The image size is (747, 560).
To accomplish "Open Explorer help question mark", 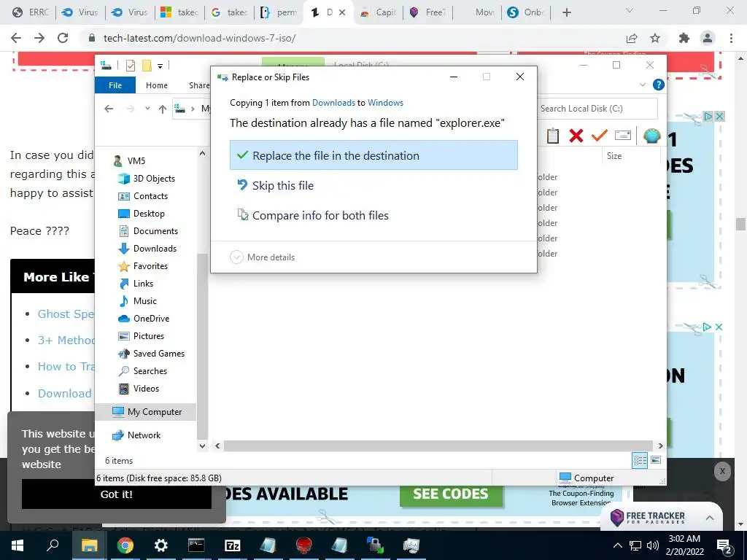I will (659, 85).
